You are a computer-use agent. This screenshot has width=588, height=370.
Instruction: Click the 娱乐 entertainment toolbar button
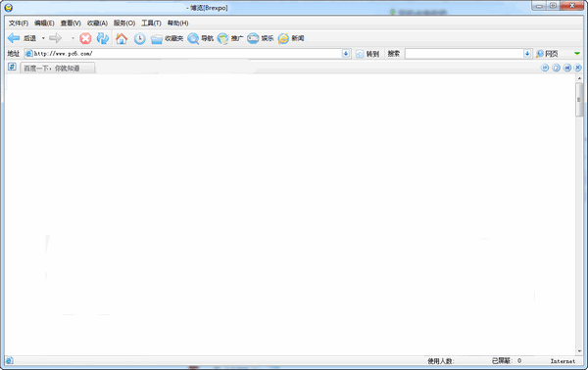coord(261,38)
